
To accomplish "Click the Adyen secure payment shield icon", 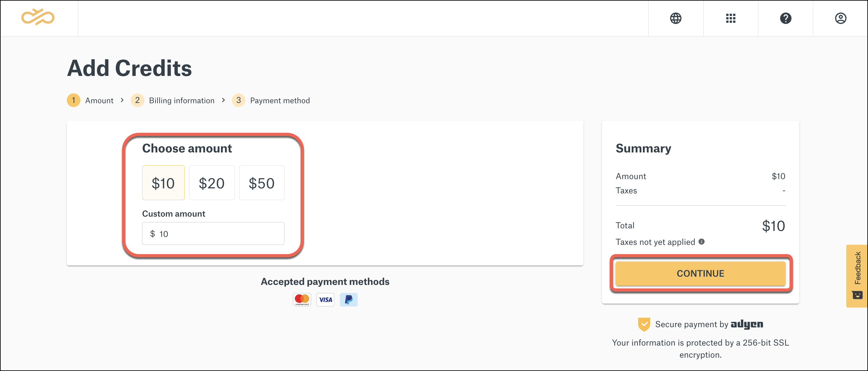I will pyautogui.click(x=644, y=324).
